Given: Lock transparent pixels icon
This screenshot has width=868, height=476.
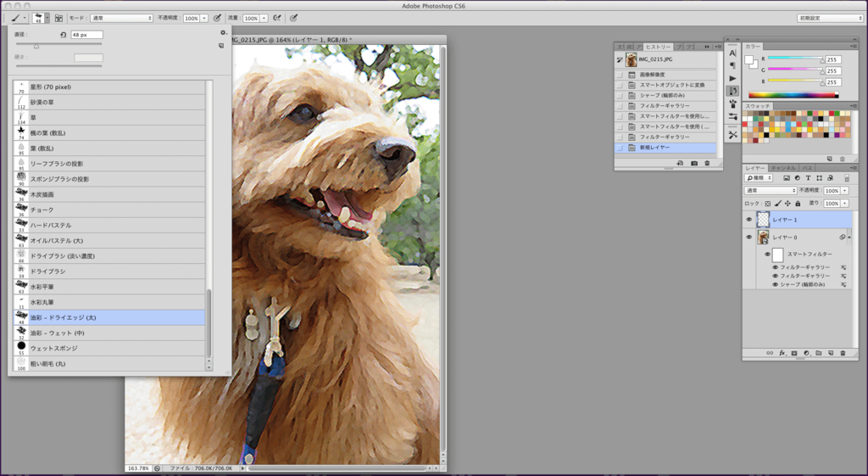Looking at the screenshot, I should (768, 204).
